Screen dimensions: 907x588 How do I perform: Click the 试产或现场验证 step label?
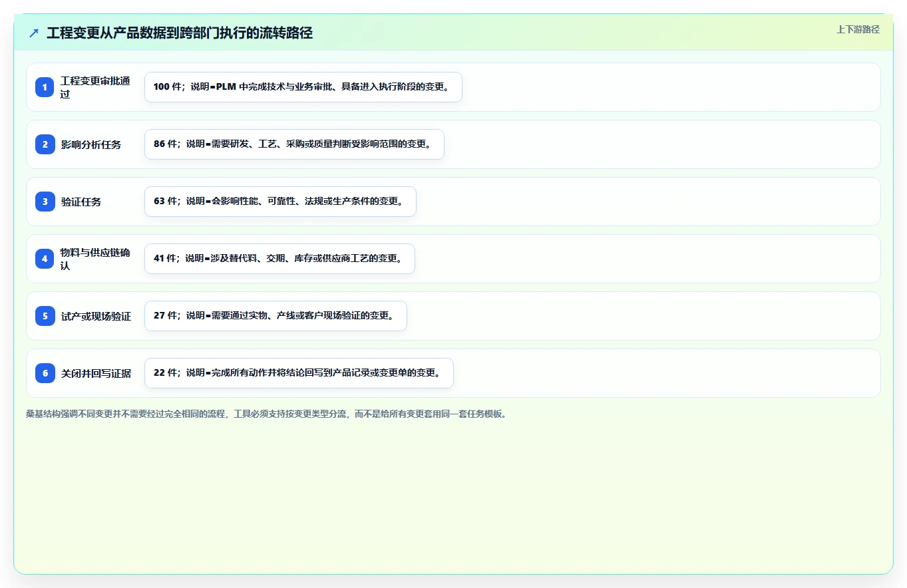96,316
